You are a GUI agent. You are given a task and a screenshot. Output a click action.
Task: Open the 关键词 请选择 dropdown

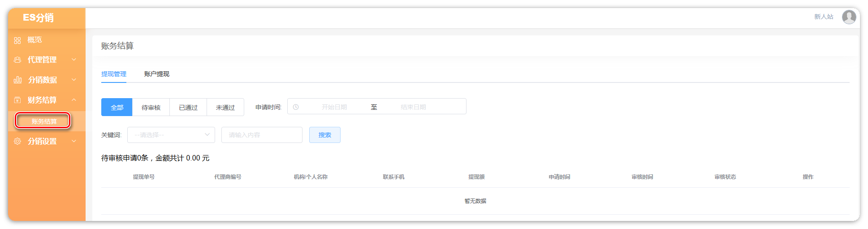click(x=171, y=135)
